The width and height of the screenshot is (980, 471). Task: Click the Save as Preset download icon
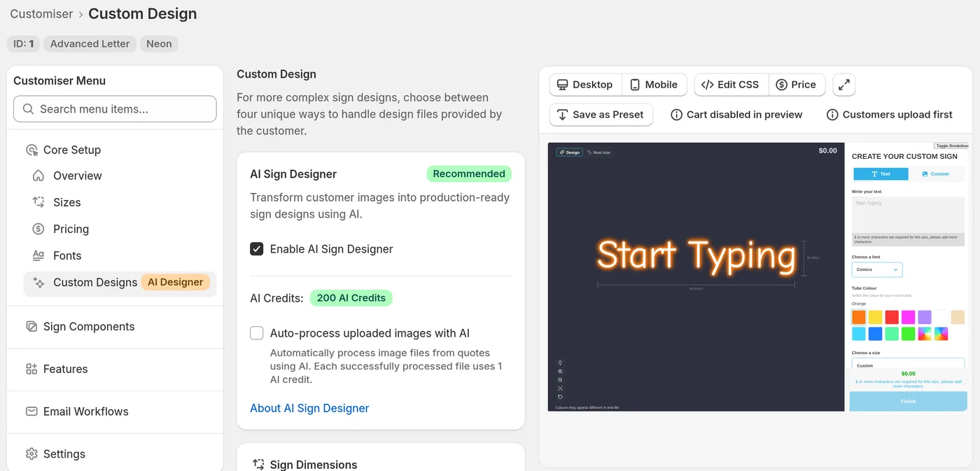click(x=562, y=115)
